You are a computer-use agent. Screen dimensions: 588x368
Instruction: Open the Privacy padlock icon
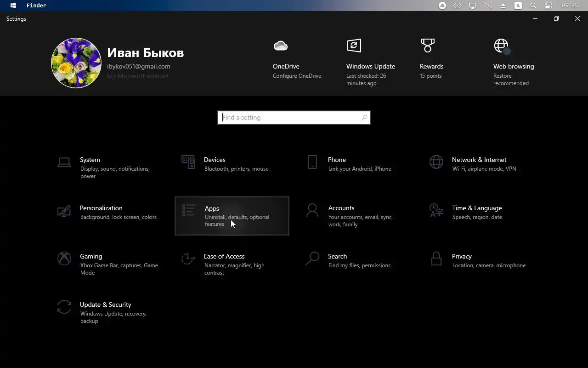(436, 259)
